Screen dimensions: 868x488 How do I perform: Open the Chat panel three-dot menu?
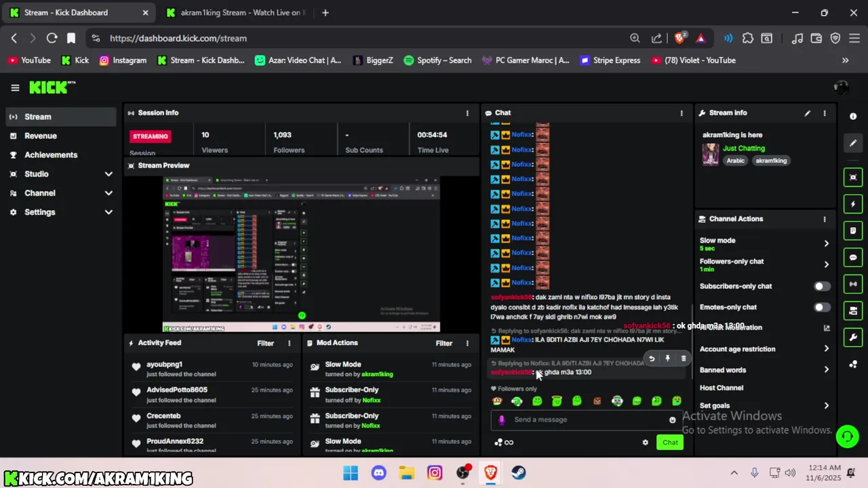(682, 113)
